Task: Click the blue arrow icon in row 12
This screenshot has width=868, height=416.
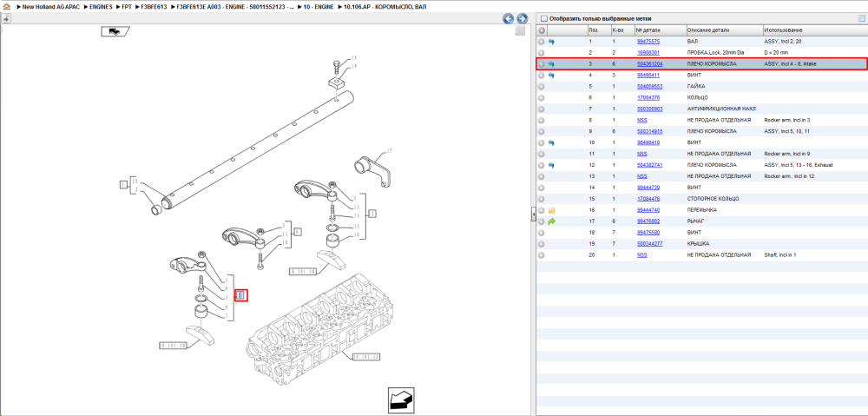Action: tap(551, 166)
